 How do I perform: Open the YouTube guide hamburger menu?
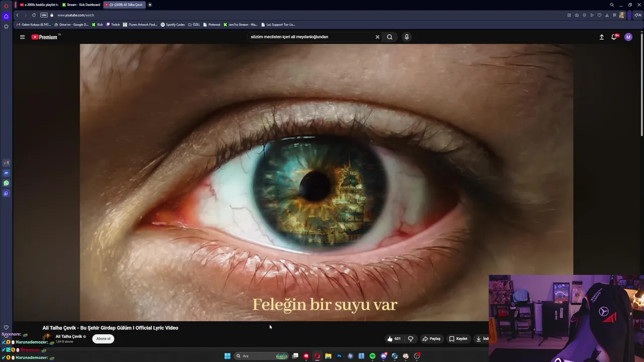click(22, 37)
